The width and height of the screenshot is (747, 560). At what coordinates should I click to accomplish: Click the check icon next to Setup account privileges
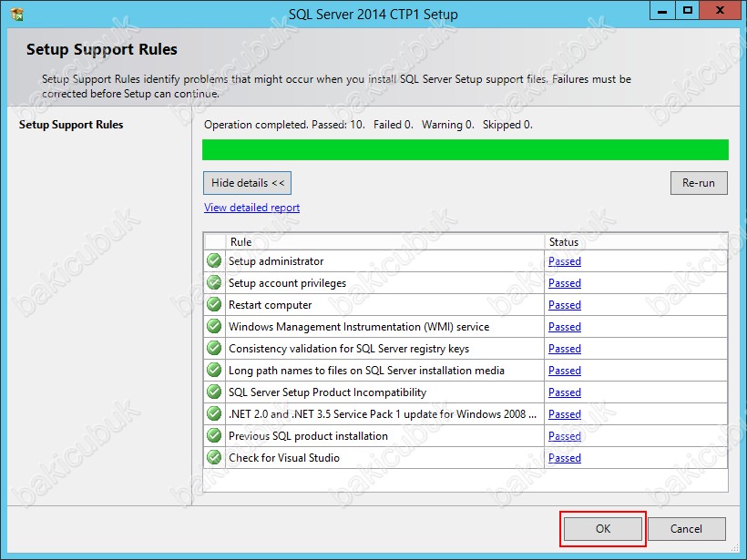(x=213, y=283)
